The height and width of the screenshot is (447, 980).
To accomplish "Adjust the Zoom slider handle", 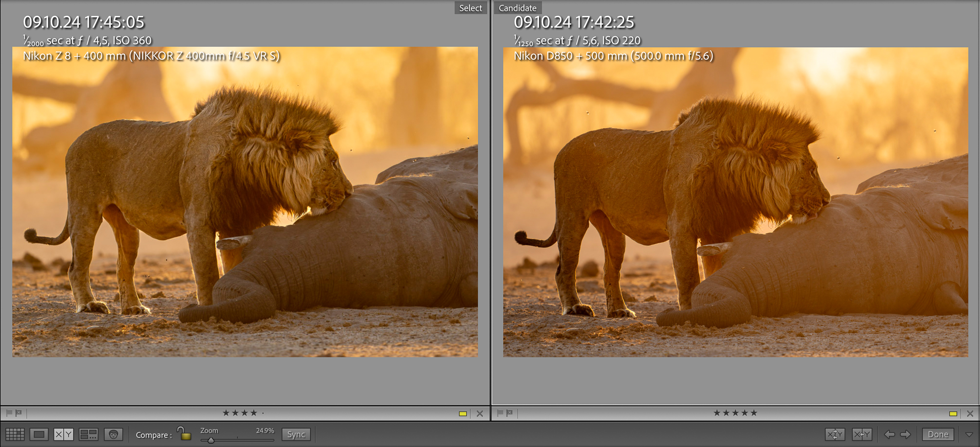I will point(211,440).
